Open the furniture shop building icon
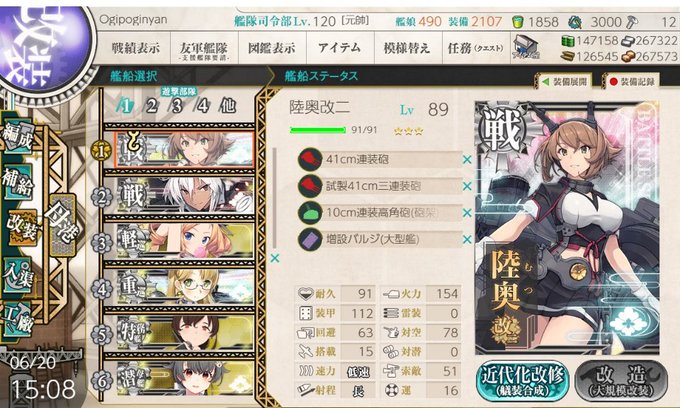The image size is (680, 408). coord(526,47)
